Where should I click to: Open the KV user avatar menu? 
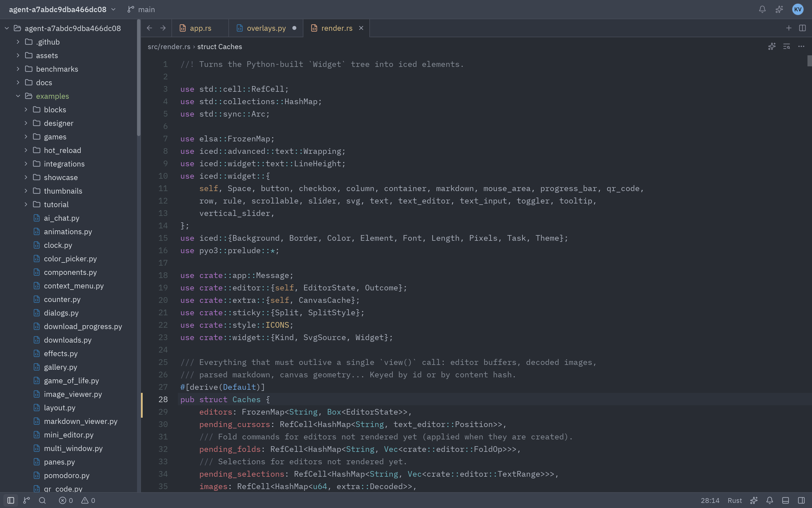coord(798,9)
